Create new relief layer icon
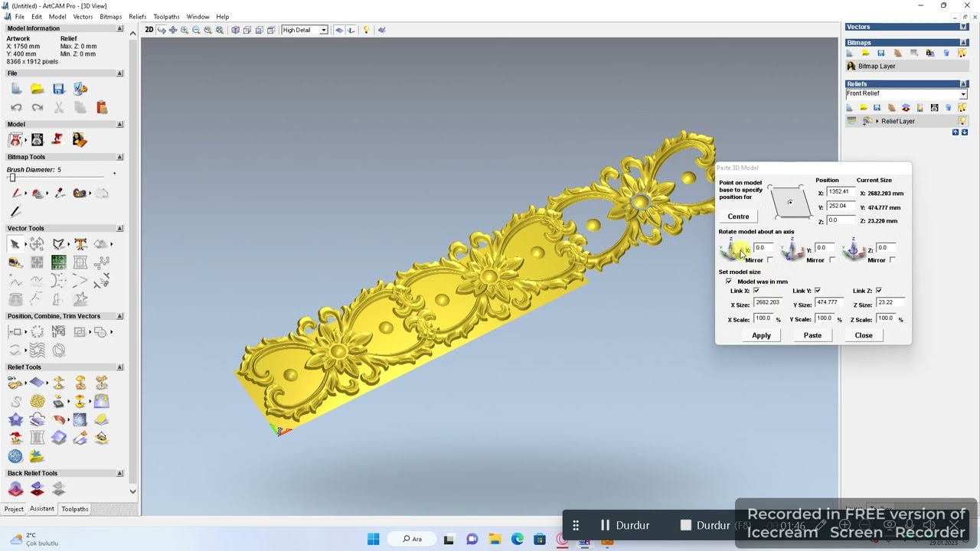The width and height of the screenshot is (980, 551). click(850, 108)
